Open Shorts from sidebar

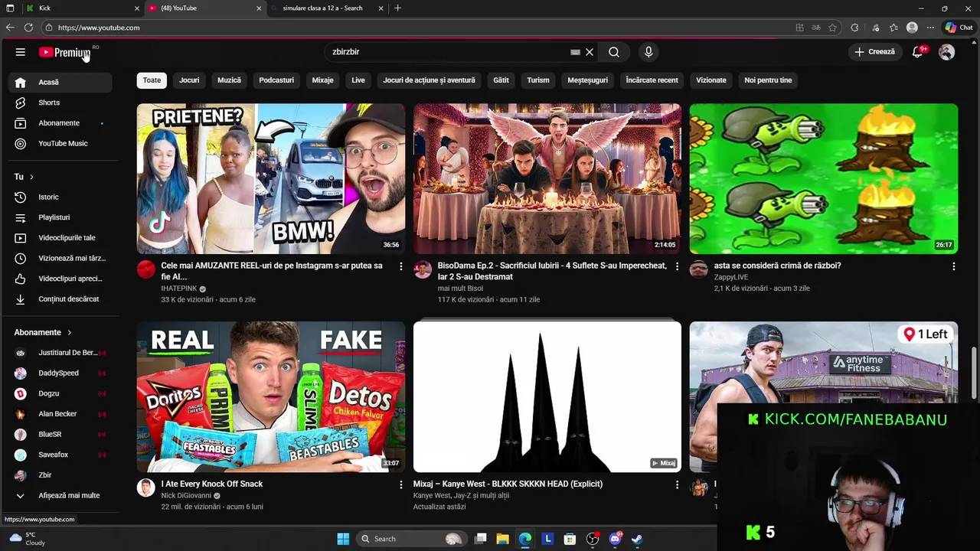pyautogui.click(x=61, y=103)
